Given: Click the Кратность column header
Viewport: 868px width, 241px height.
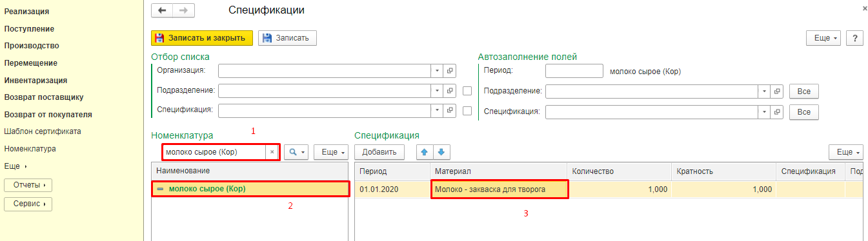Looking at the screenshot, I should (x=723, y=171).
